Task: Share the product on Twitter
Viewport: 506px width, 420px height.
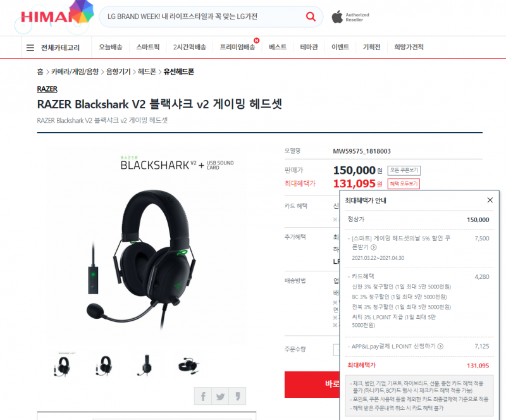Action: pos(220,396)
